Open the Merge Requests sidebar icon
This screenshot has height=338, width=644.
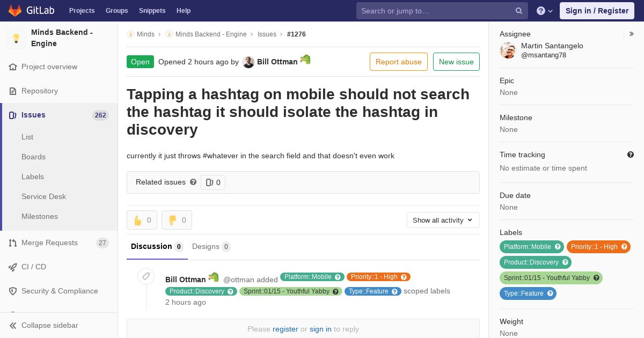pos(13,243)
